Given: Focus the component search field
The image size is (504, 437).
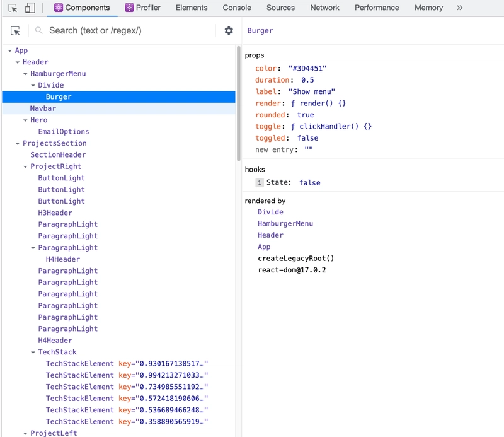Looking at the screenshot, I should tap(130, 30).
